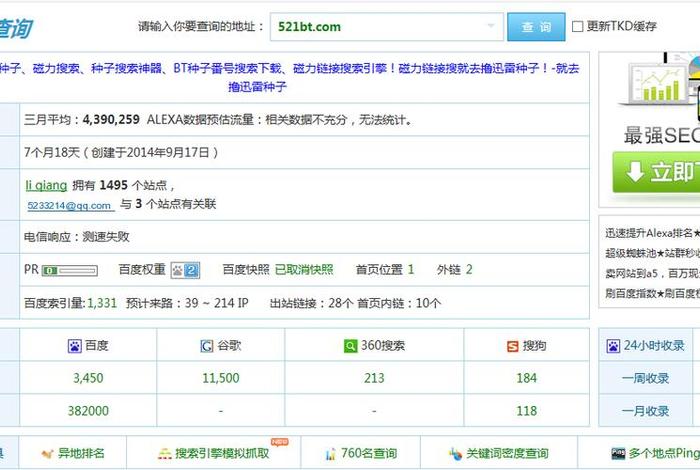Click the 异地排名 icon
This screenshot has width=700, height=470.
pos(47,454)
